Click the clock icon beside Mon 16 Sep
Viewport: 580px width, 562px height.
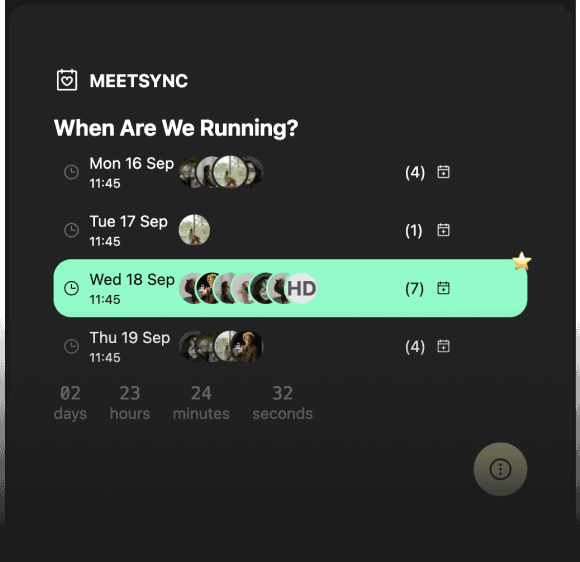coord(71,172)
